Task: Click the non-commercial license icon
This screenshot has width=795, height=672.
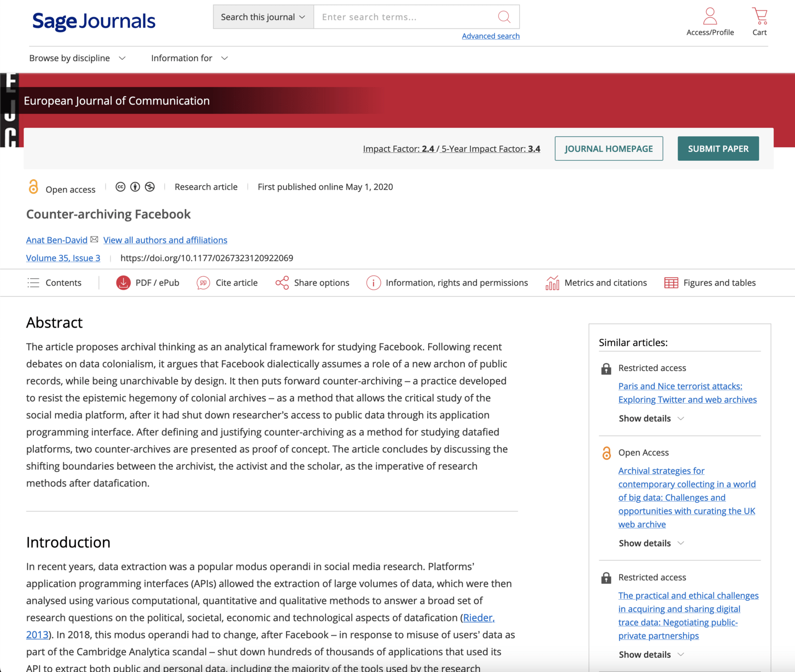Action: [x=150, y=187]
